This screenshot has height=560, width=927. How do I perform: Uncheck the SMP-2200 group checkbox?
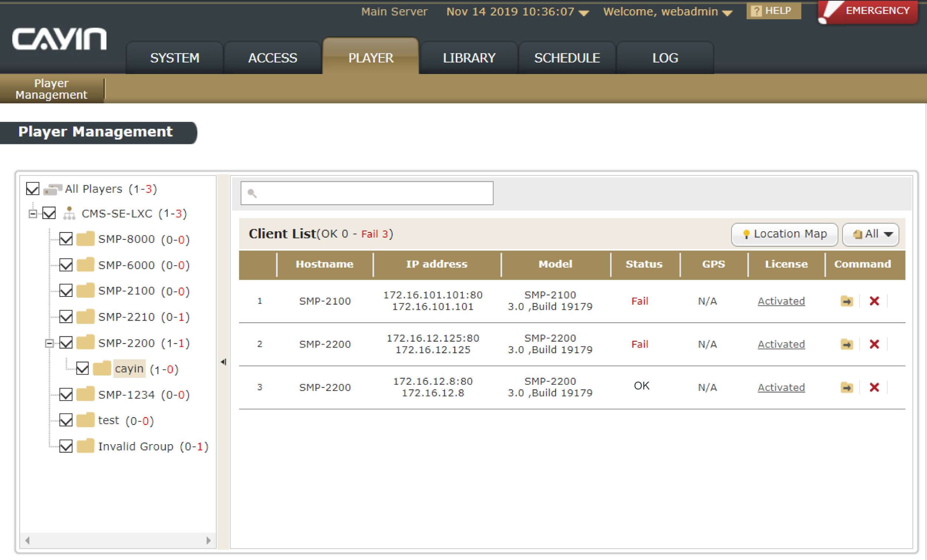[66, 343]
